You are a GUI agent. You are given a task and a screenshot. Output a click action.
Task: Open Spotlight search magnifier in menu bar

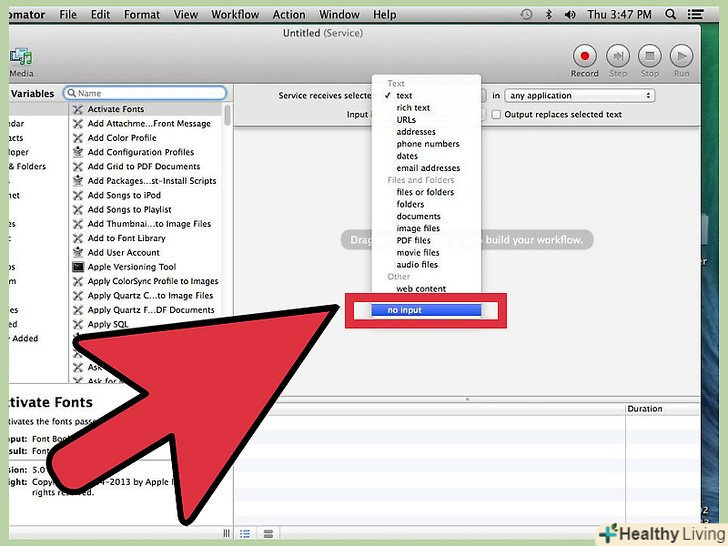point(670,14)
